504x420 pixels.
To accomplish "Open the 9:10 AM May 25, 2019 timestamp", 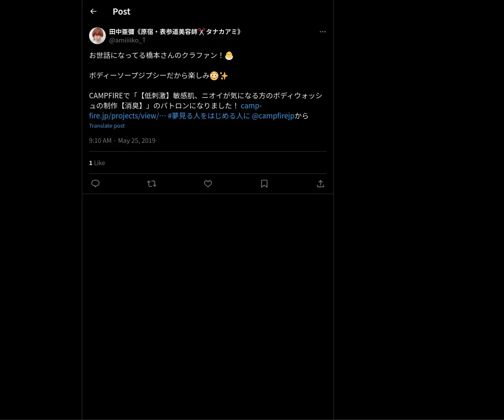I will (122, 141).
